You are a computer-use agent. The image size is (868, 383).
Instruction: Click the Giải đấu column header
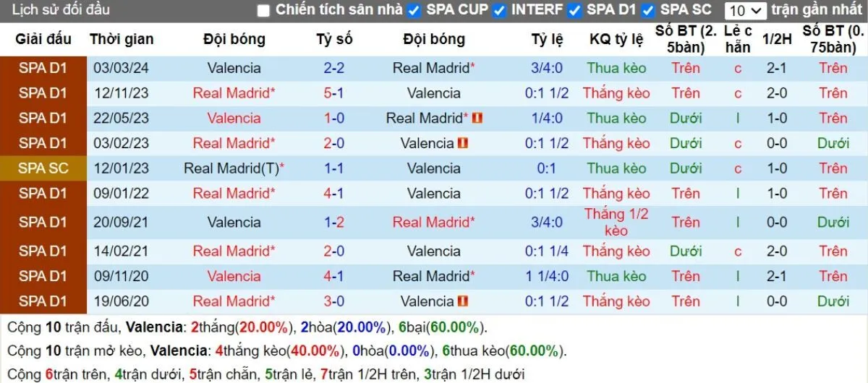coord(43,39)
